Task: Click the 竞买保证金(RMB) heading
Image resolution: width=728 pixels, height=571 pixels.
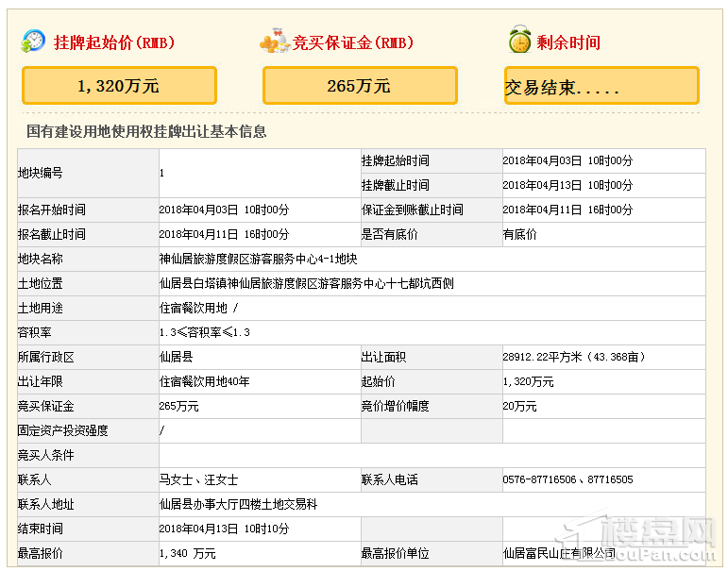Action: [353, 42]
